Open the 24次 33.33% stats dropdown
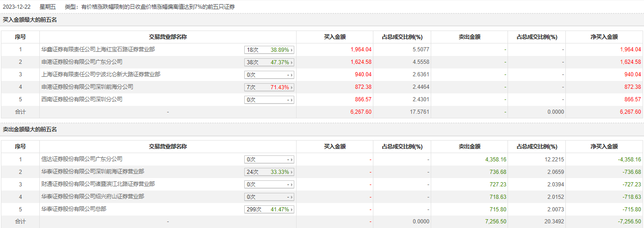 point(269,172)
